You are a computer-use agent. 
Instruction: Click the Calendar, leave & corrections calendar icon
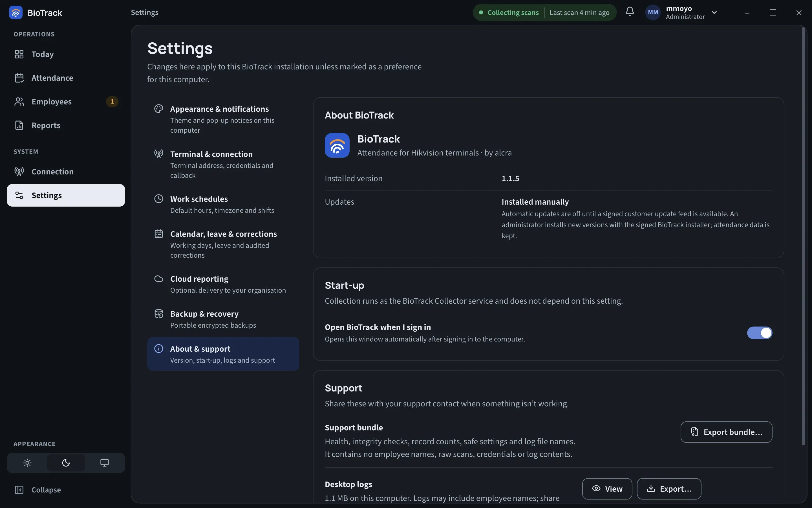[x=159, y=234]
